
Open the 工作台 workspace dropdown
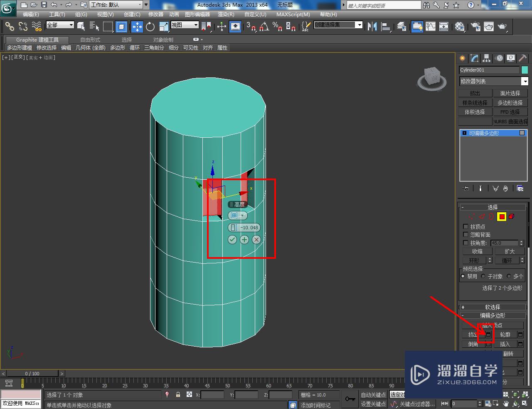point(116,5)
